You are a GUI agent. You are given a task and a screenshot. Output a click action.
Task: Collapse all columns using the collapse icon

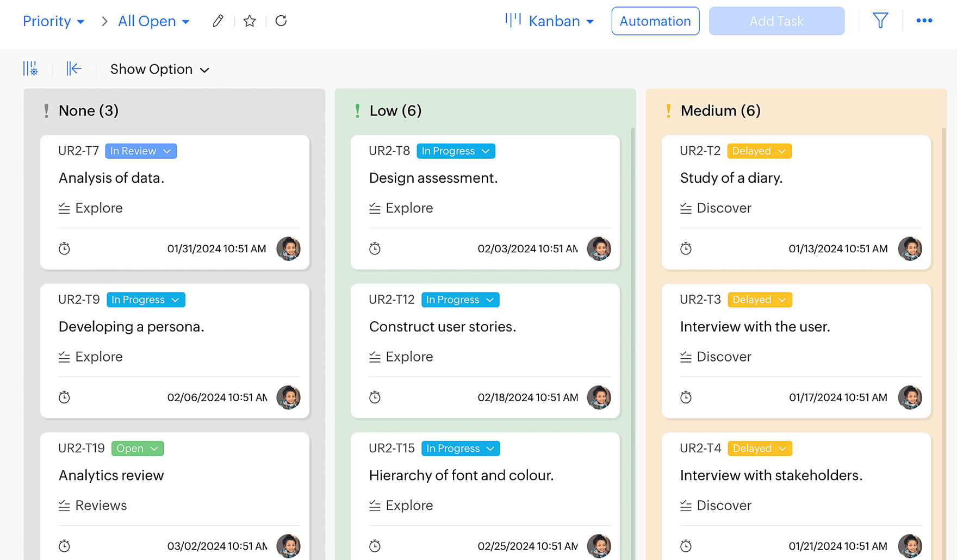tap(74, 69)
